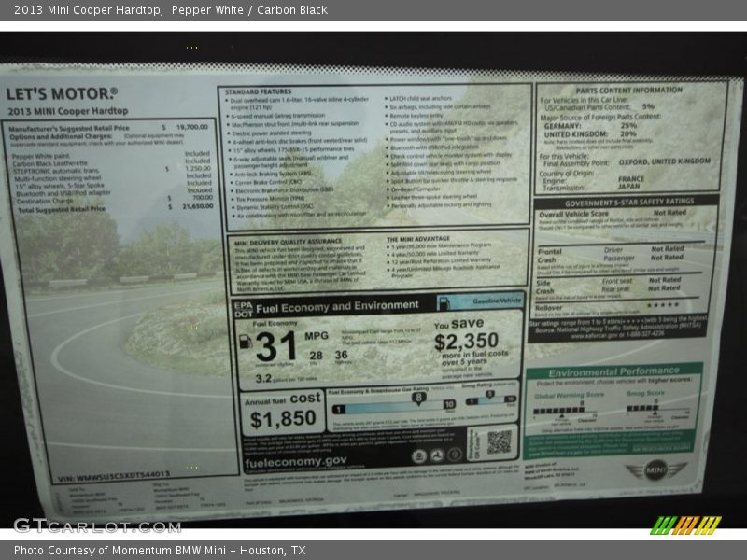This screenshot has height=560, width=747.
Task: Select the 'GERMANY:' parts content label
Action: (x=563, y=126)
